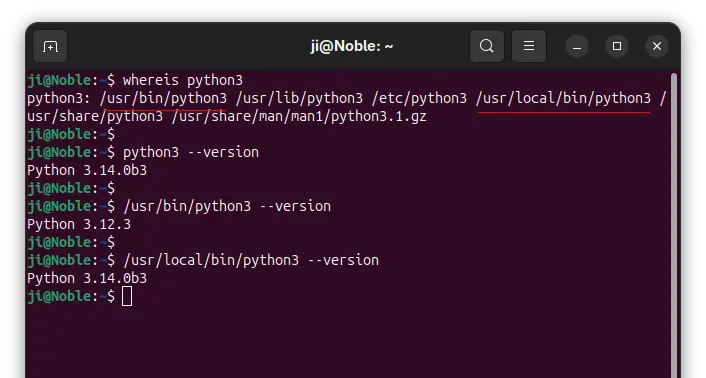Screen dimensions: 706x378
Task: Open a new terminal tab
Action: [x=50, y=46]
